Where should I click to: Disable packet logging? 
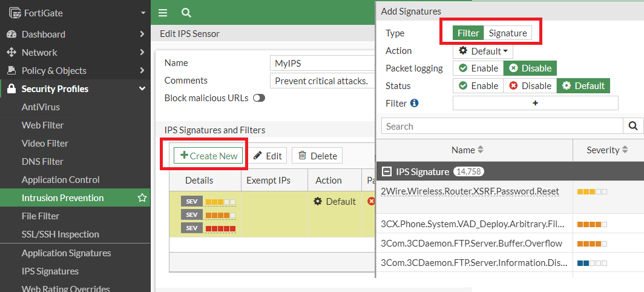[x=530, y=68]
